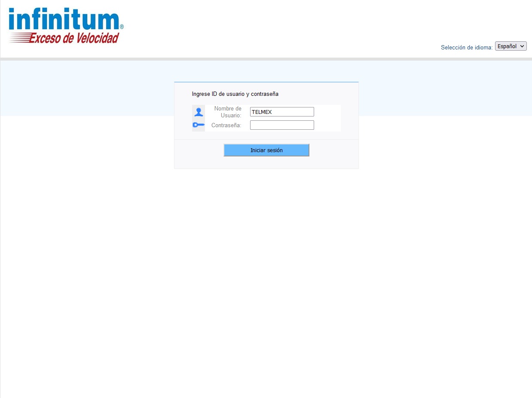This screenshot has width=532, height=398.
Task: Click the light blue banner left of login
Action: click(86, 88)
